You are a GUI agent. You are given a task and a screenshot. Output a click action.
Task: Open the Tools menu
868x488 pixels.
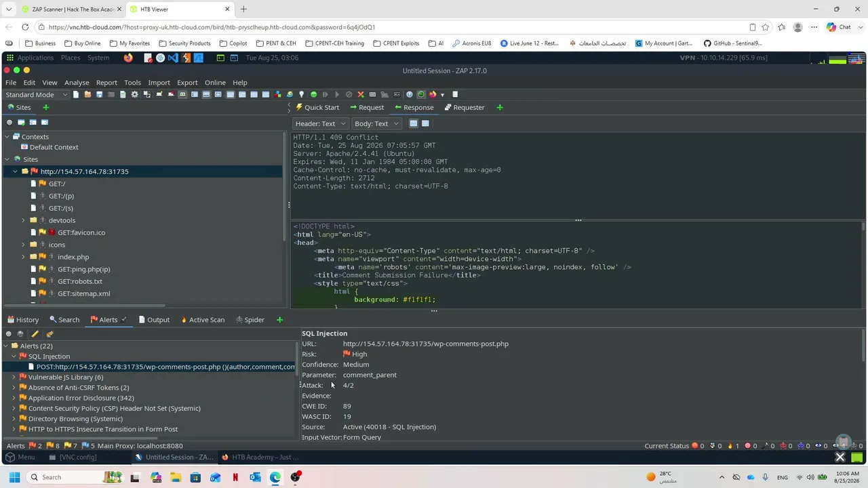click(132, 83)
